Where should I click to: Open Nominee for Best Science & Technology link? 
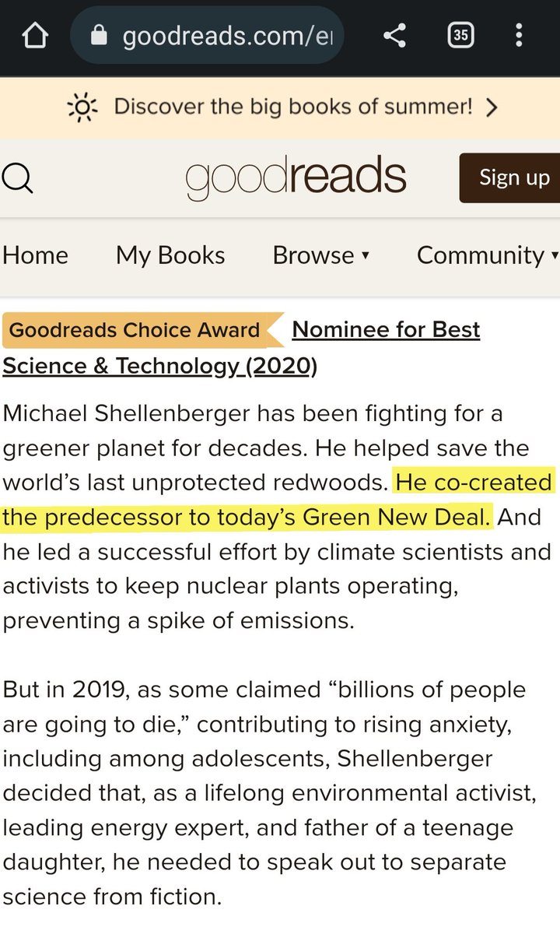click(386, 330)
